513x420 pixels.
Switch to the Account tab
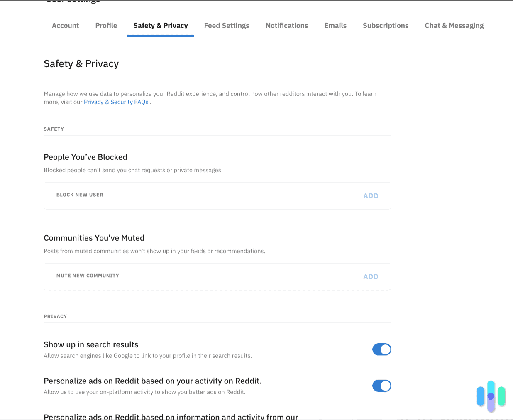point(65,25)
